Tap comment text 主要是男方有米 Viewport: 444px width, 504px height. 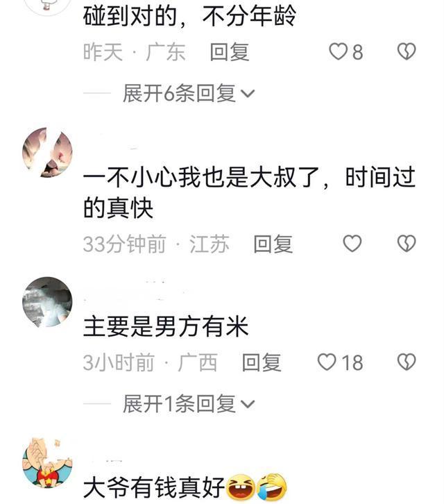[166, 326]
